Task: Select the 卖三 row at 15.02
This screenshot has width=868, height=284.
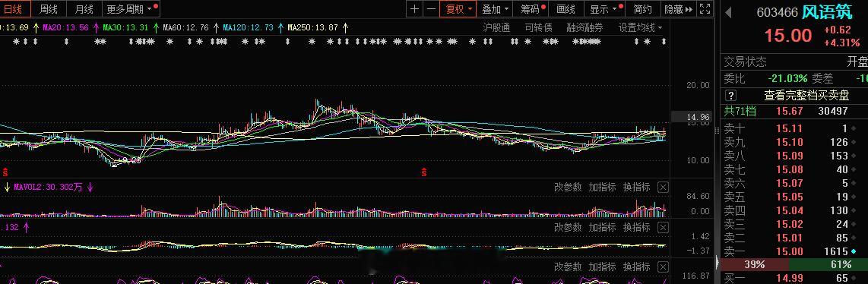Action: 795,224
